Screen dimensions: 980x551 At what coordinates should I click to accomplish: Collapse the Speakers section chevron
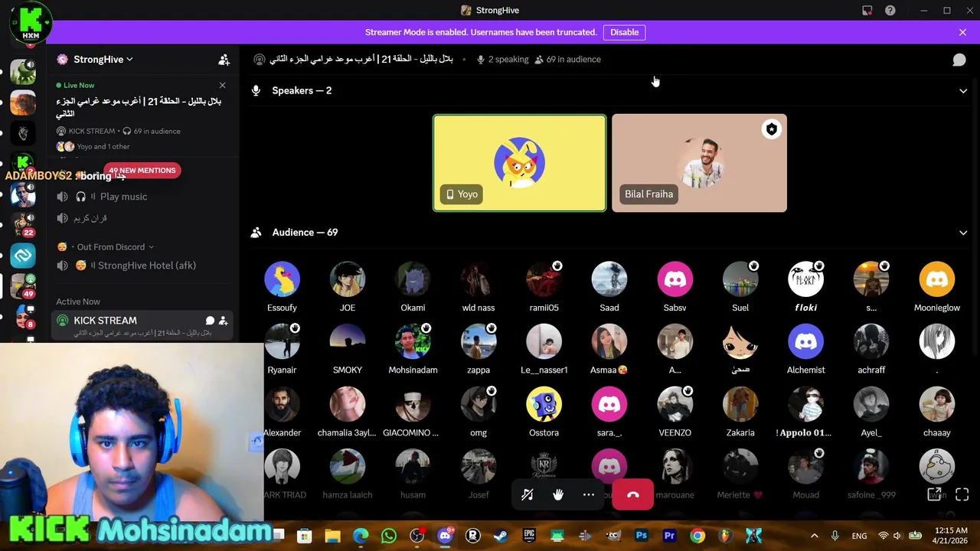(963, 90)
